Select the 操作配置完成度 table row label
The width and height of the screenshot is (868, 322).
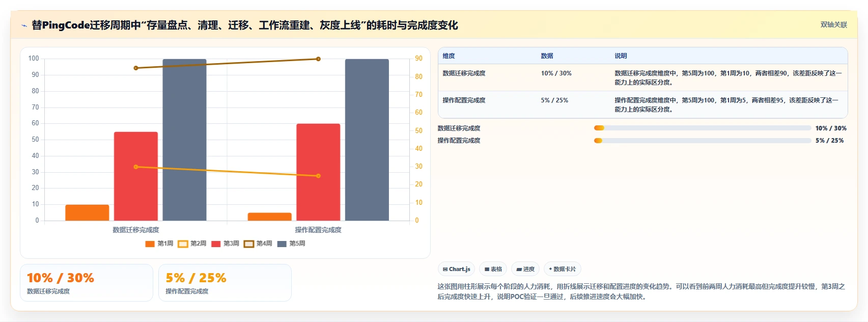(x=464, y=100)
